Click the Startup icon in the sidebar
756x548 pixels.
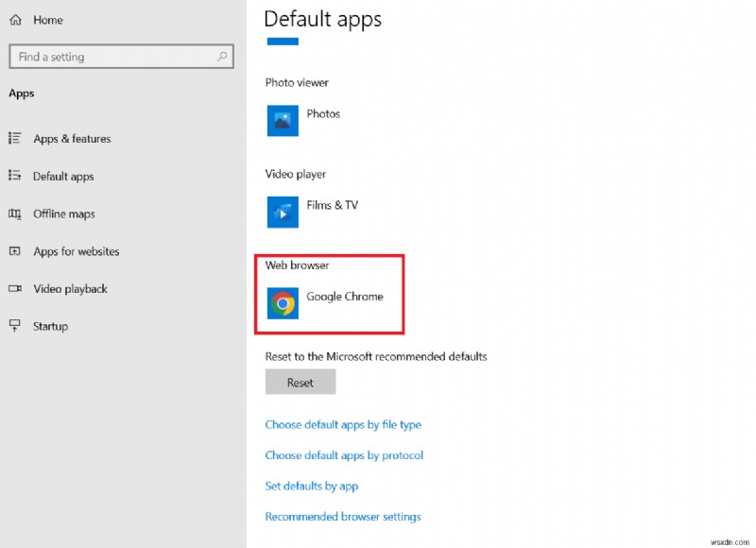coord(17,326)
